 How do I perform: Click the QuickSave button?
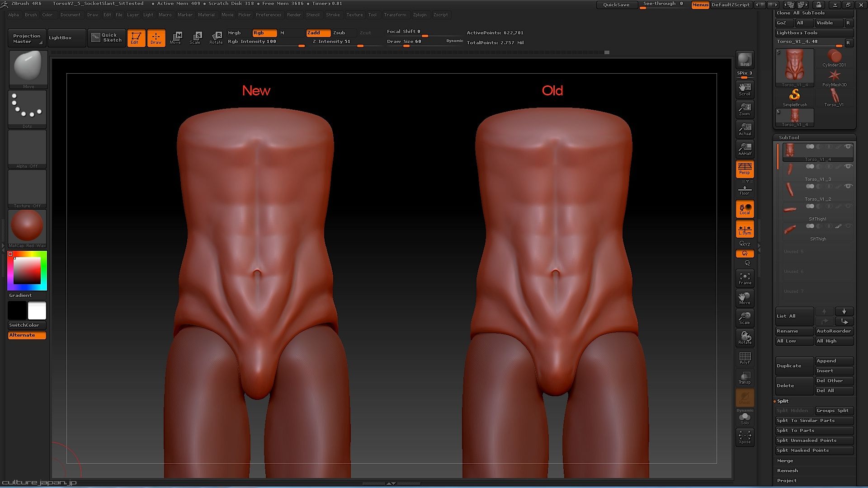click(x=616, y=5)
